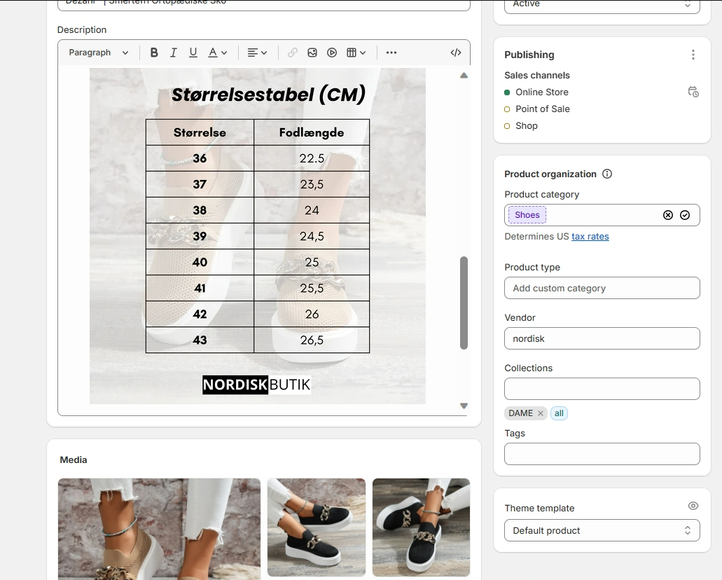Click the Product type input field
The image size is (722, 580).
[x=602, y=288]
